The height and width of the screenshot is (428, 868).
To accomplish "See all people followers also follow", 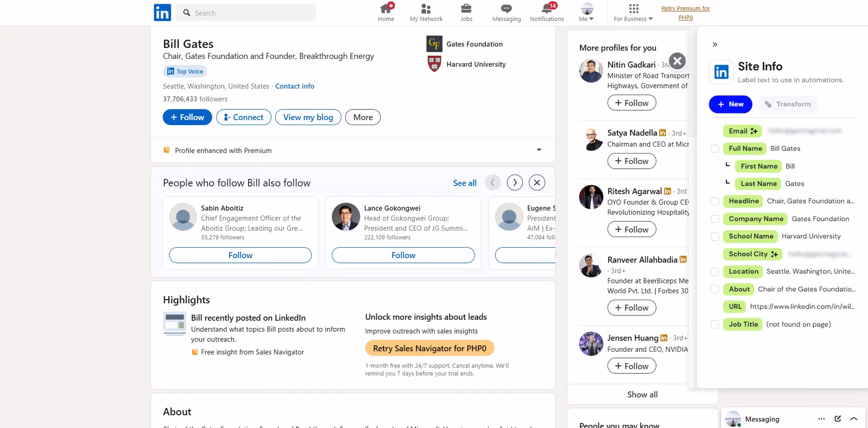I will pos(465,183).
